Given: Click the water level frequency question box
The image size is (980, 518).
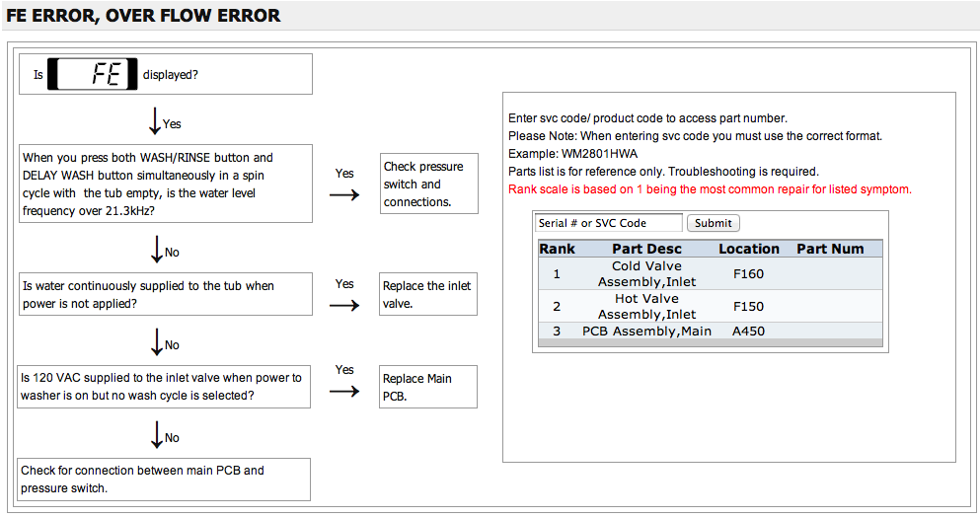Looking at the screenshot, I should pyautogui.click(x=166, y=184).
